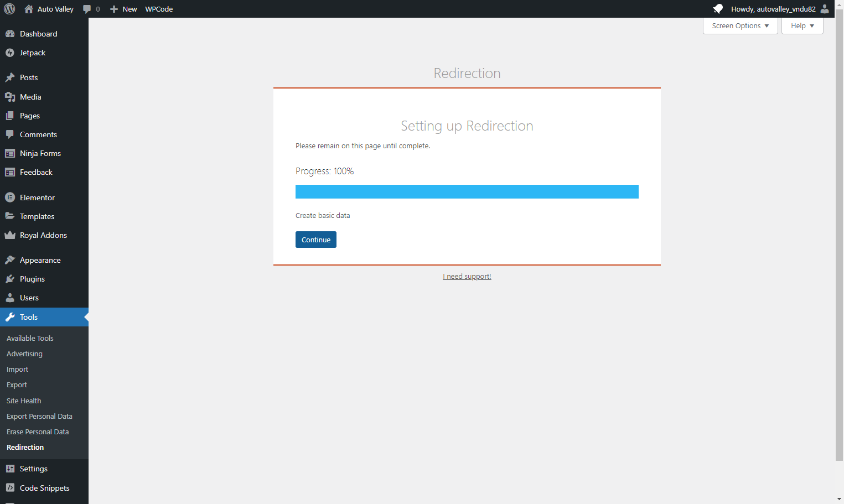Click the Jetpack lightning icon

click(x=10, y=53)
